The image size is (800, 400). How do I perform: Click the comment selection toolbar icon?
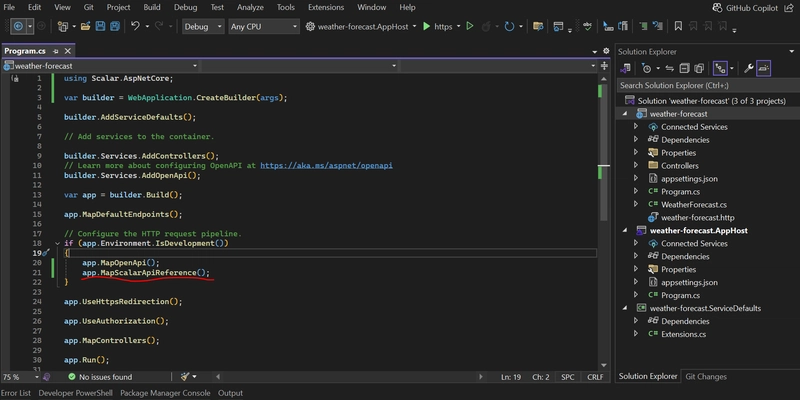(x=643, y=26)
